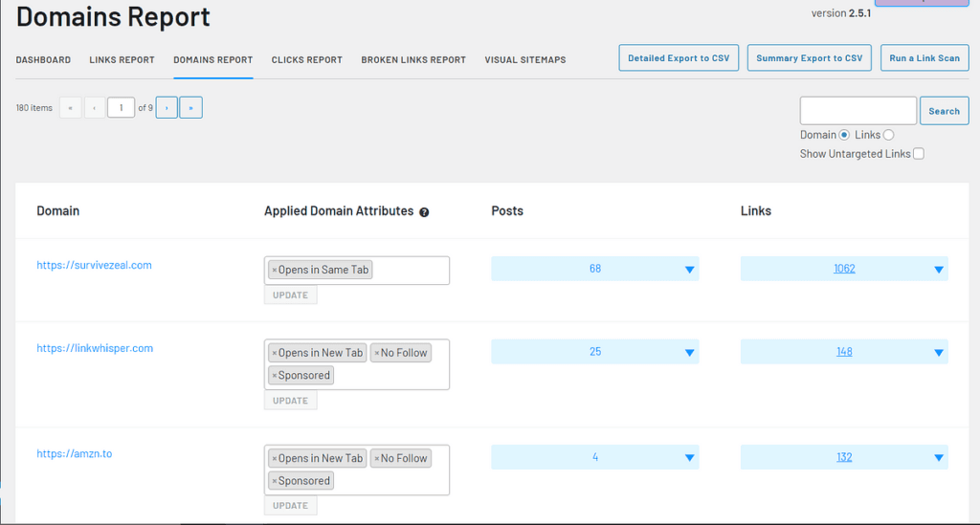980x525 pixels.
Task: Click the help icon beside Applied Domain Attributes
Action: tap(424, 212)
